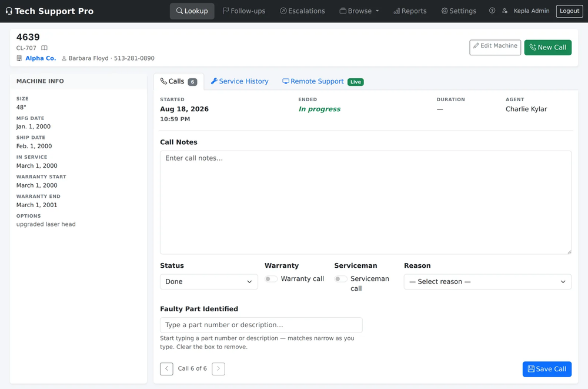Viewport: 588px width, 389px height.
Task: Click the user admin icon
Action: pyautogui.click(x=505, y=11)
